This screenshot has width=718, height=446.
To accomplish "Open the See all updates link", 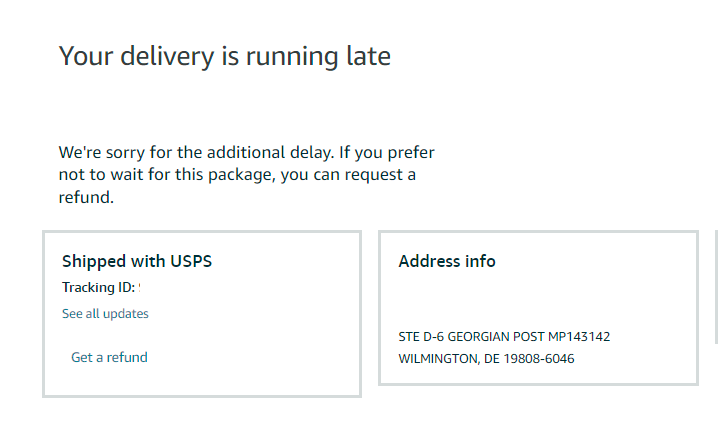I will [105, 314].
